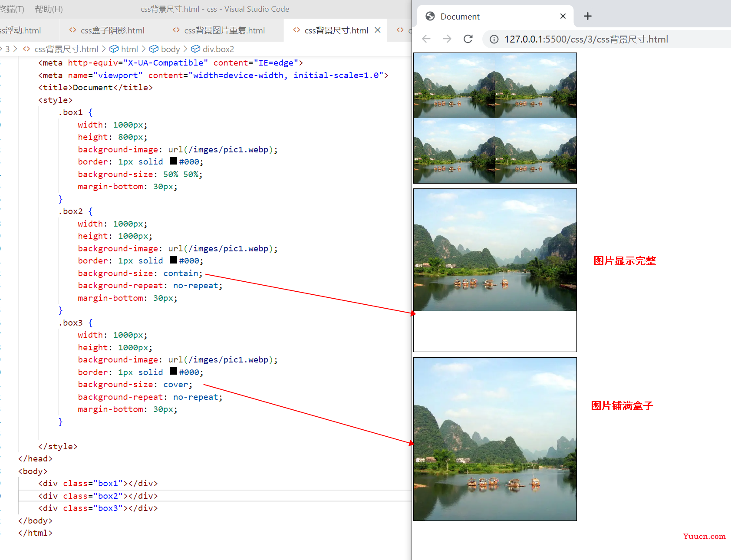Open a new Chrome tab
The height and width of the screenshot is (560, 731).
pos(588,16)
